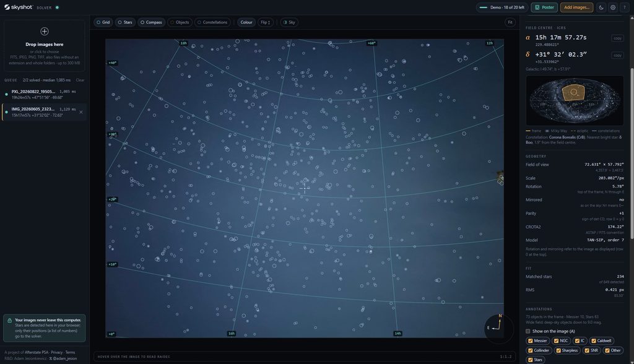
Task: Click the +0° grid label
Action: [x=111, y=334]
